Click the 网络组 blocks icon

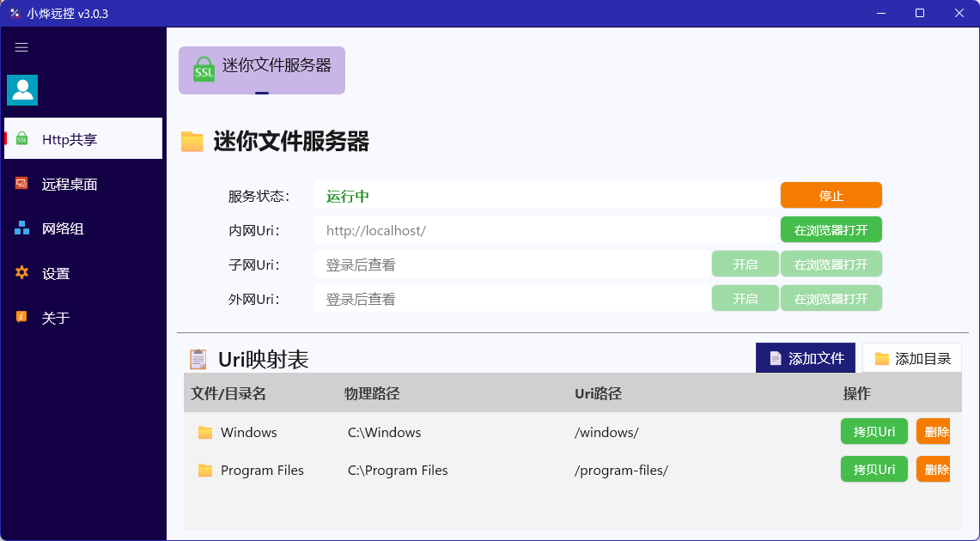coord(21,228)
